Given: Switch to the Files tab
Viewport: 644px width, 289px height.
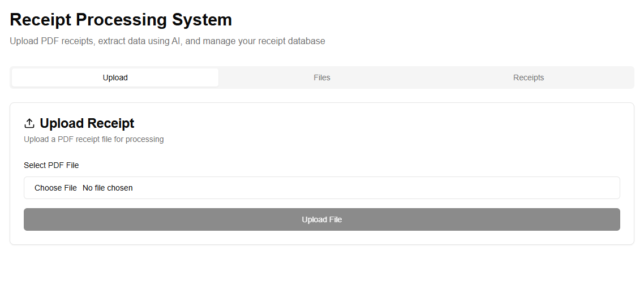Looking at the screenshot, I should point(321,77).
